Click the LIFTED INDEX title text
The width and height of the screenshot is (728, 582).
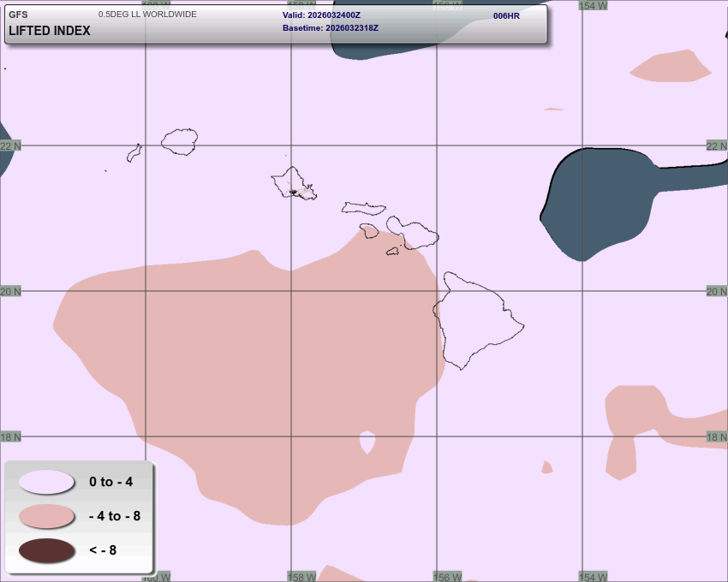tap(50, 31)
